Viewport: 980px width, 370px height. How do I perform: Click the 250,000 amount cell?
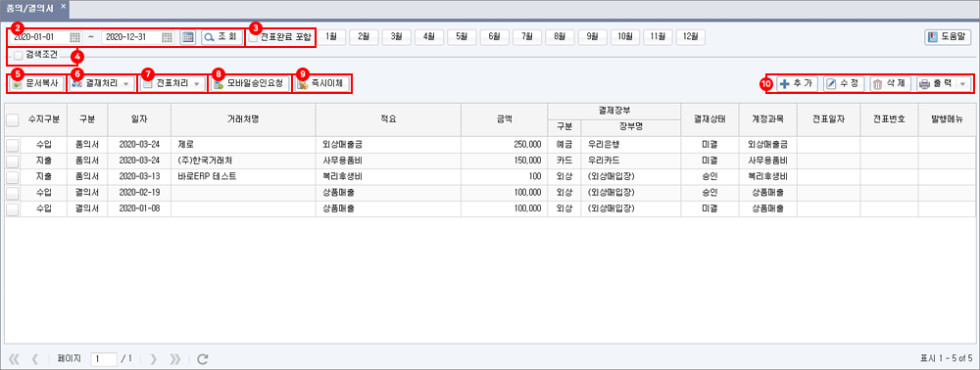click(504, 144)
